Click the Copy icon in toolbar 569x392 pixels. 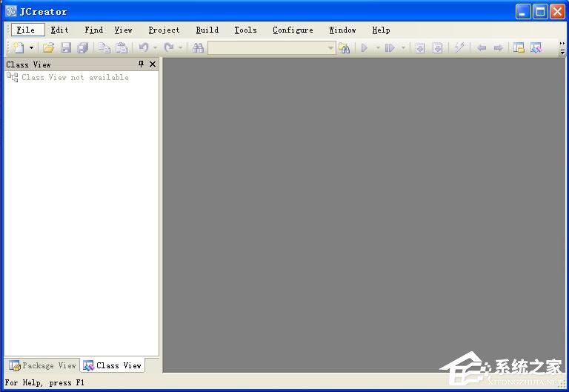click(104, 47)
